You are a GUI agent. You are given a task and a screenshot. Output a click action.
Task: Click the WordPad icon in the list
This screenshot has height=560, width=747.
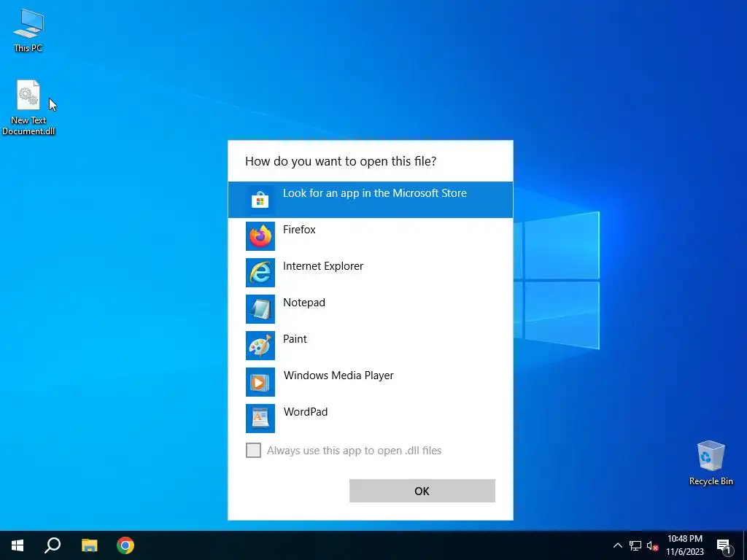(x=260, y=418)
